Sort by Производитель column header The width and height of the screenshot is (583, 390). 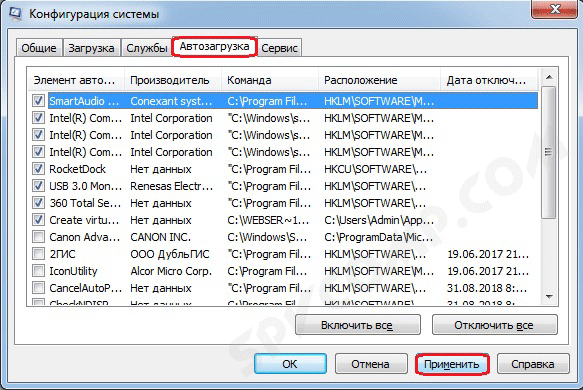[x=173, y=80]
